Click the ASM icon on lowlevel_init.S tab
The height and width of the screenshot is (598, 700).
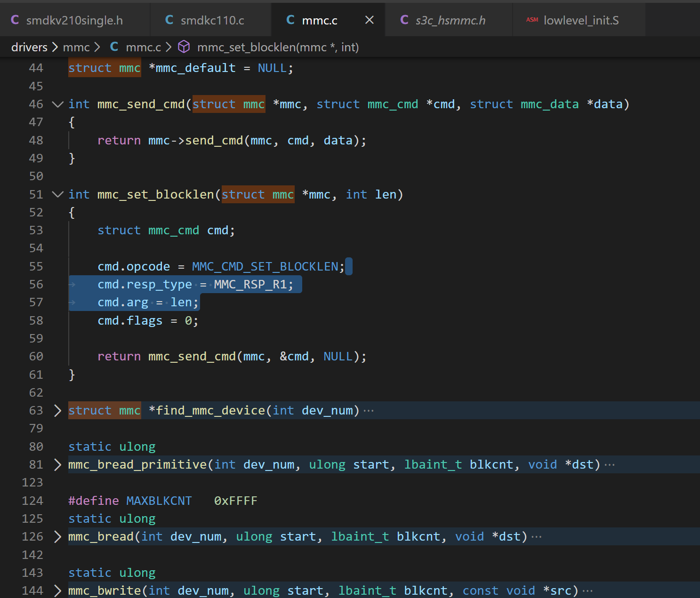532,20
